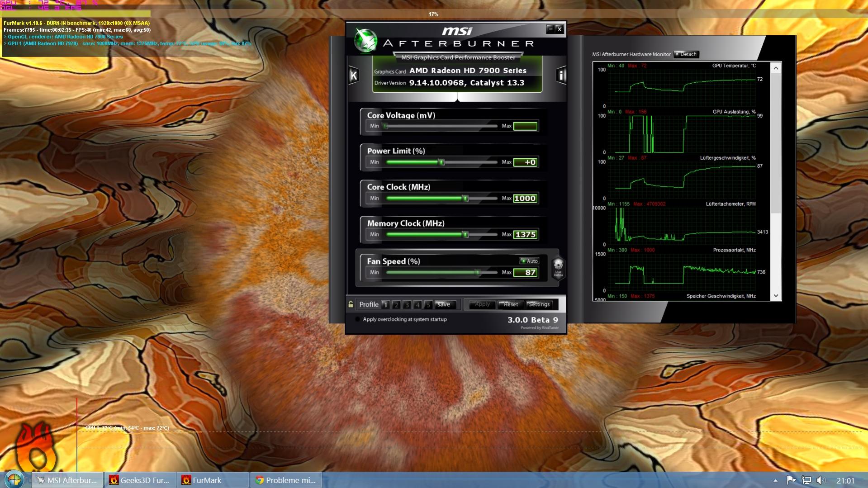Select profile slot 3
Screen dimensions: 868x488
pyautogui.click(x=407, y=305)
